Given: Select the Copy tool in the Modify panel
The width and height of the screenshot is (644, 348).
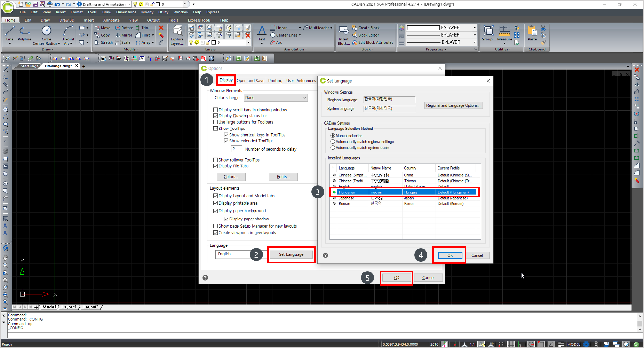Looking at the screenshot, I should coord(103,35).
